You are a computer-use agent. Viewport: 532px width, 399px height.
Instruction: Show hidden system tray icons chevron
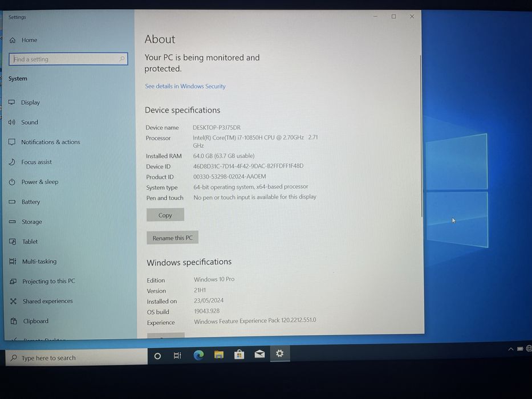pos(511,349)
